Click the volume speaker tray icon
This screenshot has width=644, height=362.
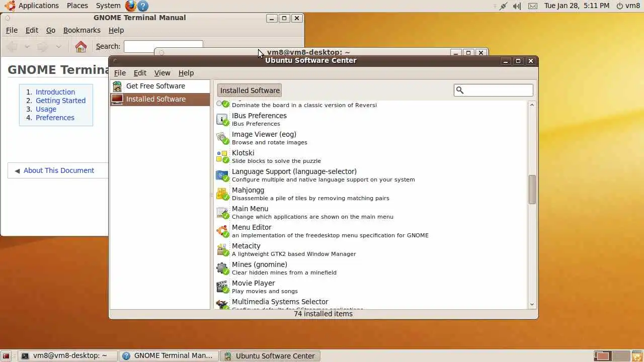click(x=517, y=6)
